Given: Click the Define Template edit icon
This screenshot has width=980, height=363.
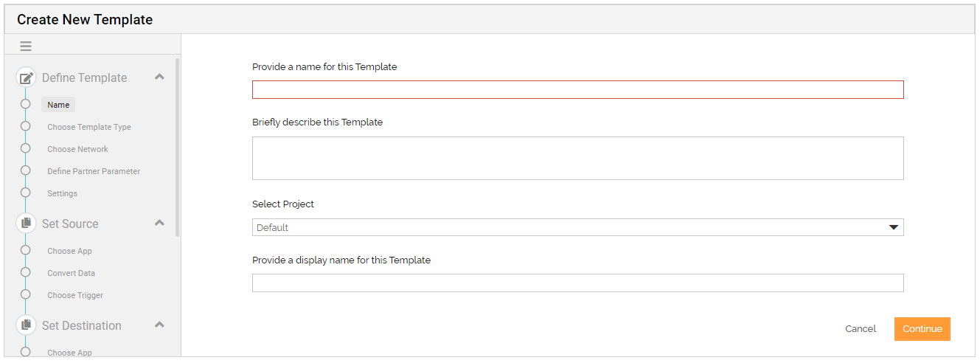Looking at the screenshot, I should (x=26, y=77).
